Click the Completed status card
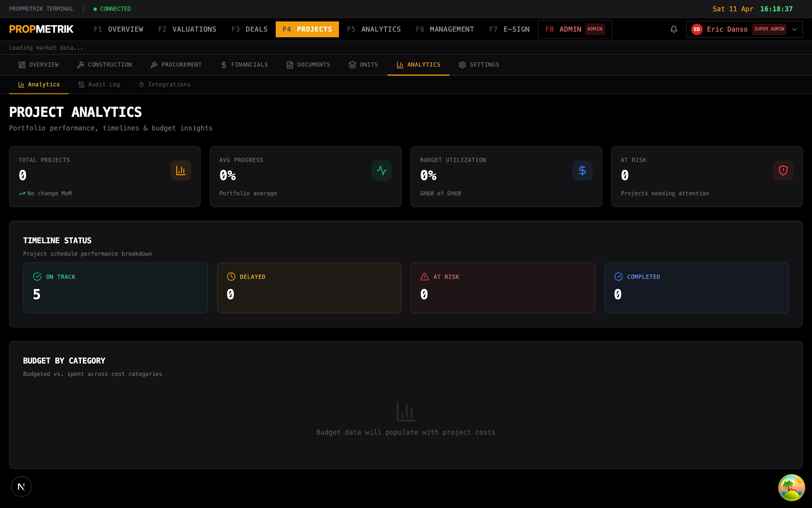 (x=697, y=288)
